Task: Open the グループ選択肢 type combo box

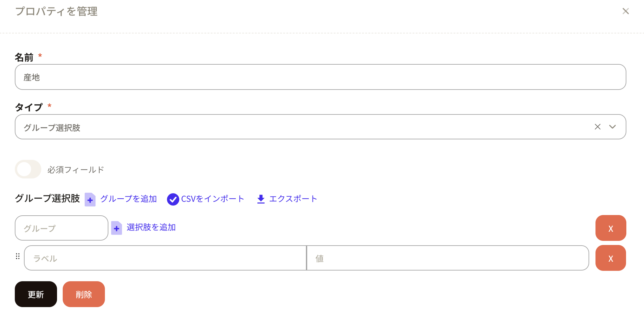Action: tap(320, 127)
